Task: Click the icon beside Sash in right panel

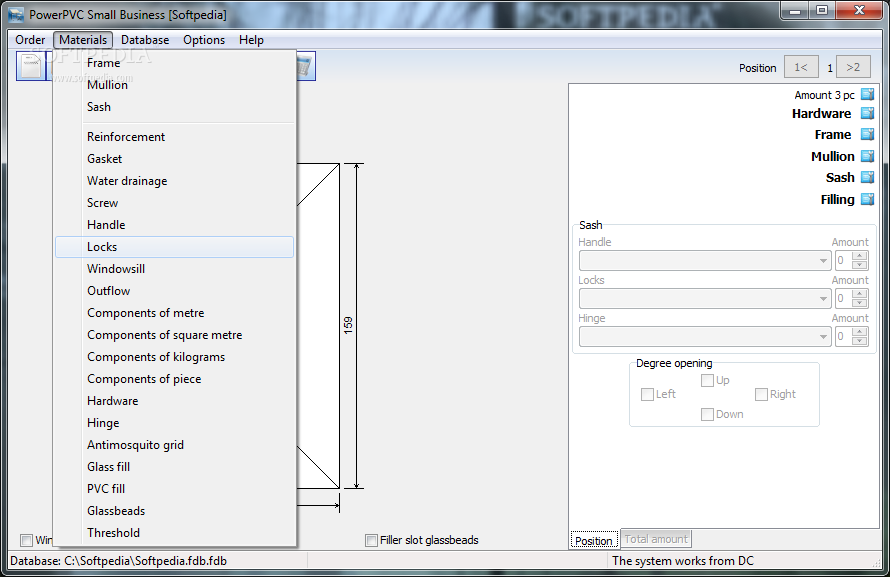Action: click(x=867, y=178)
